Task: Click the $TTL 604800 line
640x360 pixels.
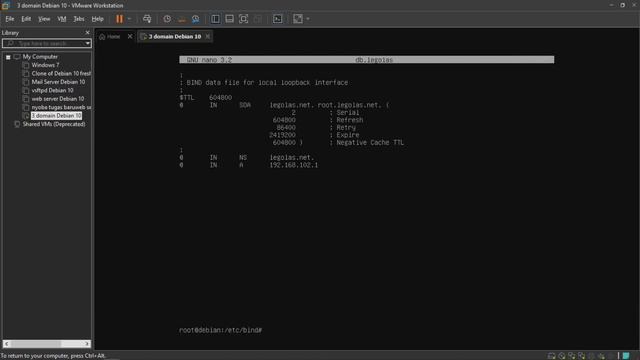Action: pyautogui.click(x=206, y=98)
